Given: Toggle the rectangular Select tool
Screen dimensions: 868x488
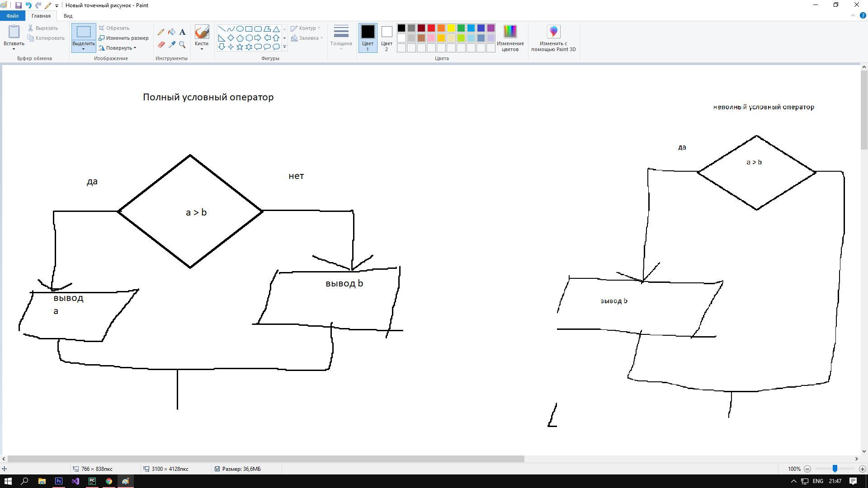Looking at the screenshot, I should pos(83,32).
